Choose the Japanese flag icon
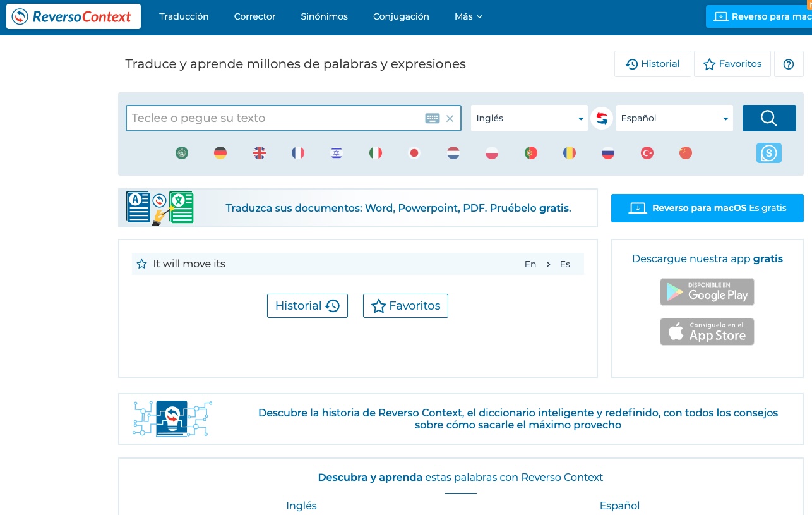812x515 pixels. coord(414,153)
